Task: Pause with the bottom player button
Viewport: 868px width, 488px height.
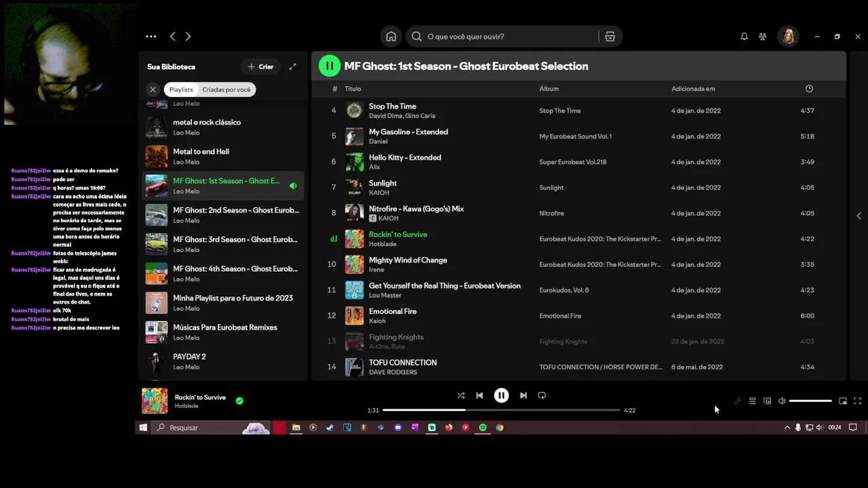Action: tap(501, 395)
